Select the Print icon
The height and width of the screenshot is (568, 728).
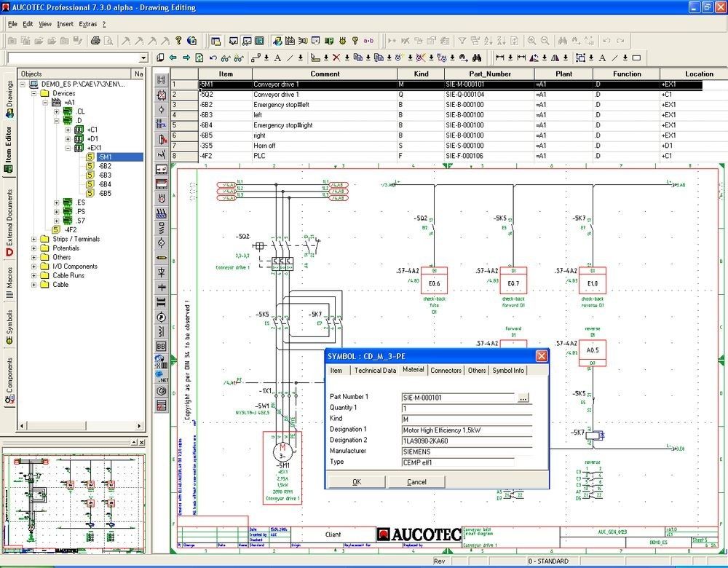[x=95, y=40]
